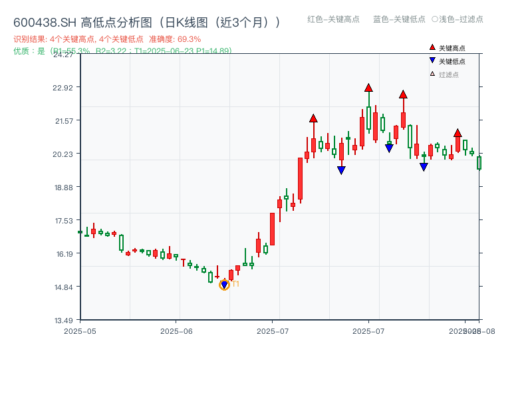Screen dimensions: 532x399
Task: Click the orange T1 annotation label
Action: tap(234, 284)
